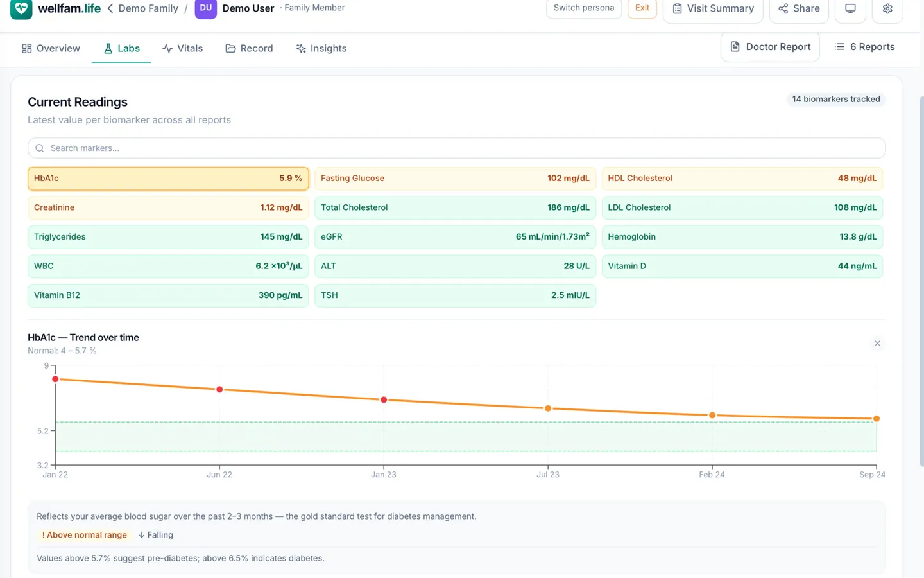This screenshot has height=578, width=924.
Task: Open the settings gear icon
Action: (887, 9)
